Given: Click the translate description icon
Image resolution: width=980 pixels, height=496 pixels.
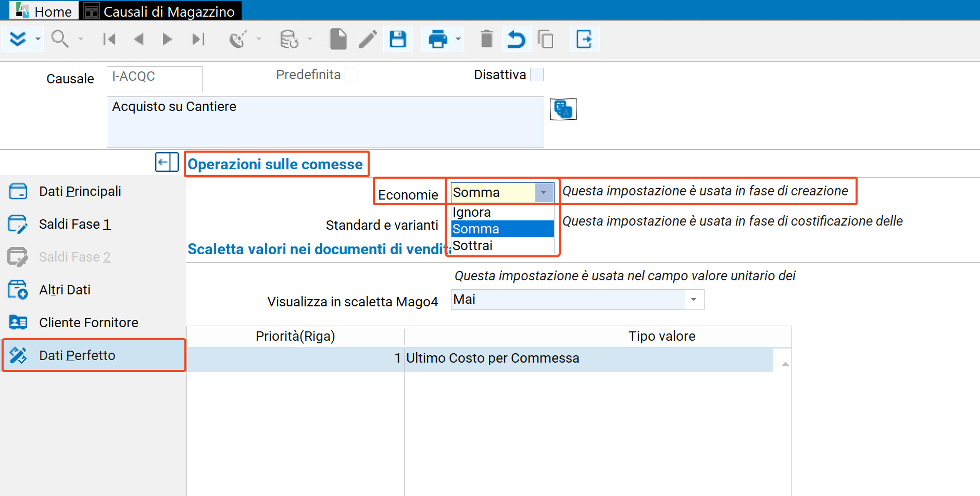Looking at the screenshot, I should click(563, 109).
